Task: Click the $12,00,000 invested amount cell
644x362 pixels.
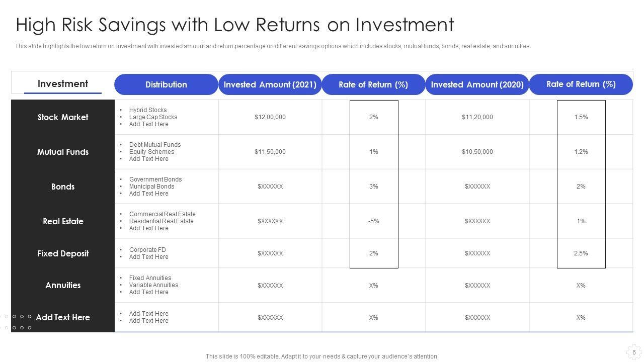Action: [x=270, y=117]
